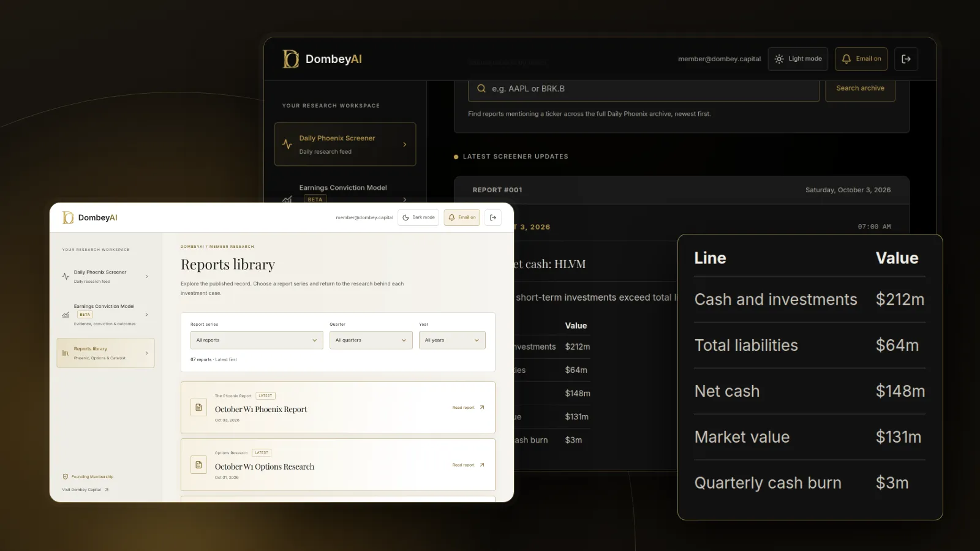Image resolution: width=980 pixels, height=551 pixels.
Task: Toggle Email on in the dark window
Action: point(862,59)
